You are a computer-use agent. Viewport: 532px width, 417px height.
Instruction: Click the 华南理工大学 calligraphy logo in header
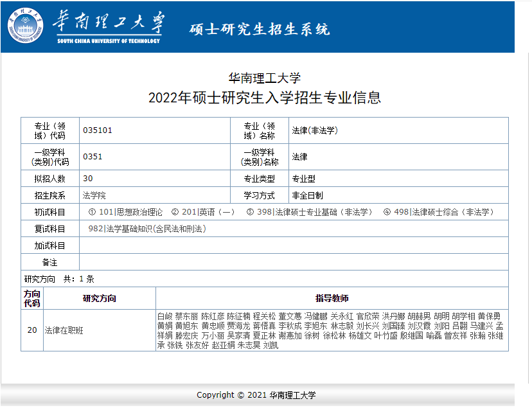[x=109, y=26]
